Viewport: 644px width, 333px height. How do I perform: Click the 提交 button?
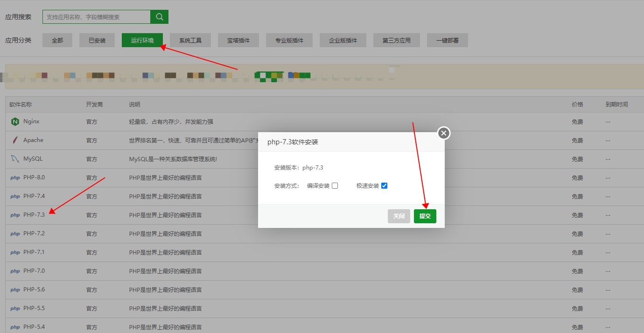425,216
